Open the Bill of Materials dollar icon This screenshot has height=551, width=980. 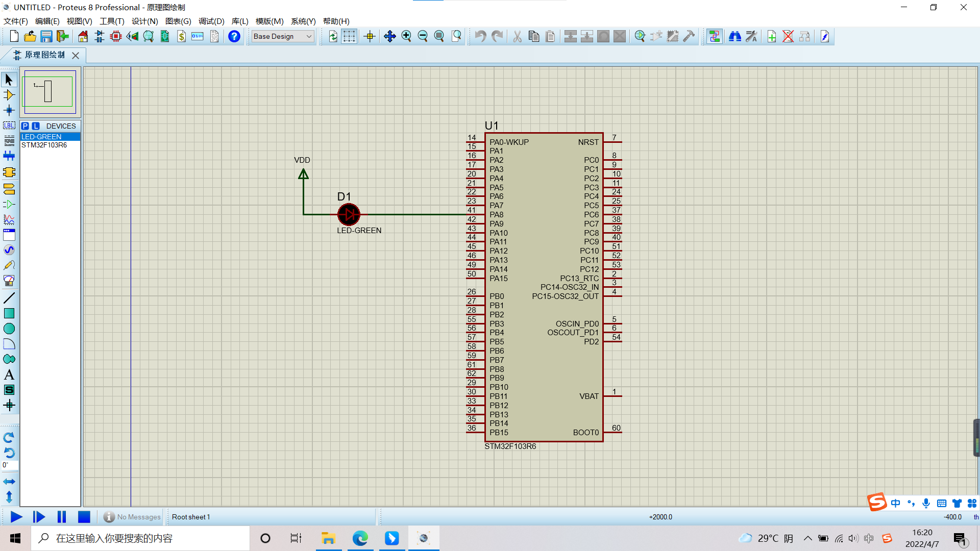(x=181, y=36)
